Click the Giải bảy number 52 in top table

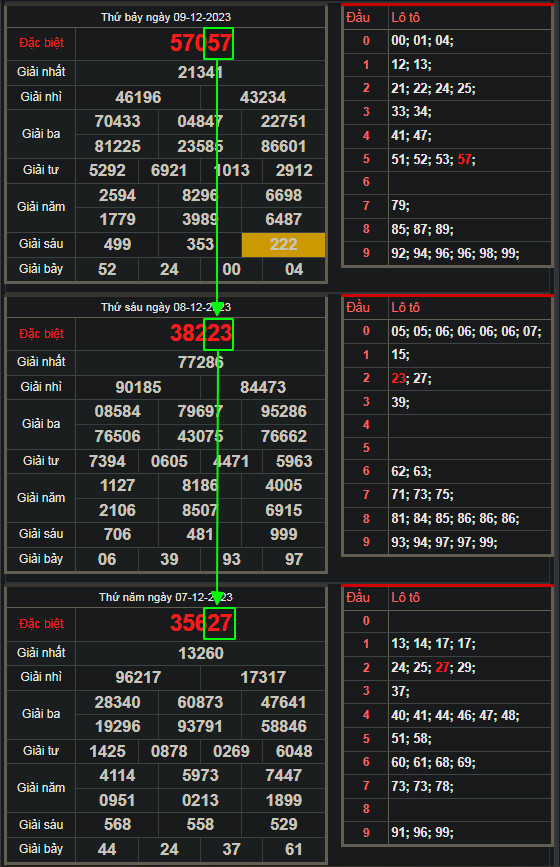(107, 269)
